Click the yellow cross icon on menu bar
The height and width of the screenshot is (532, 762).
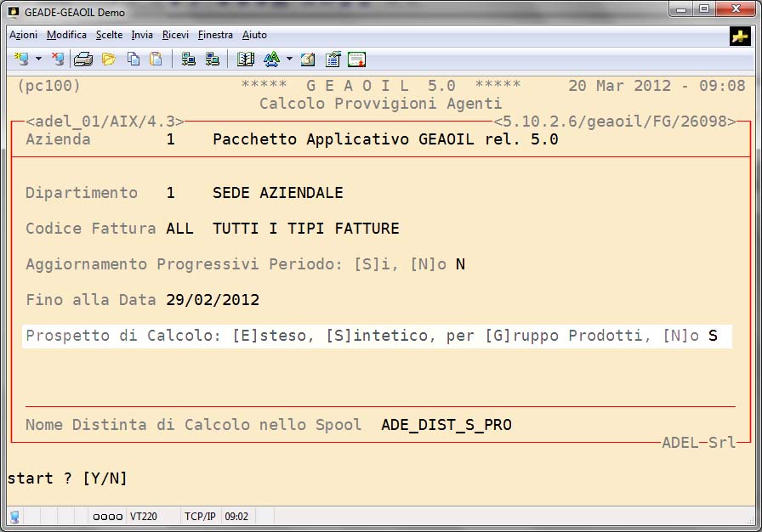(x=739, y=36)
